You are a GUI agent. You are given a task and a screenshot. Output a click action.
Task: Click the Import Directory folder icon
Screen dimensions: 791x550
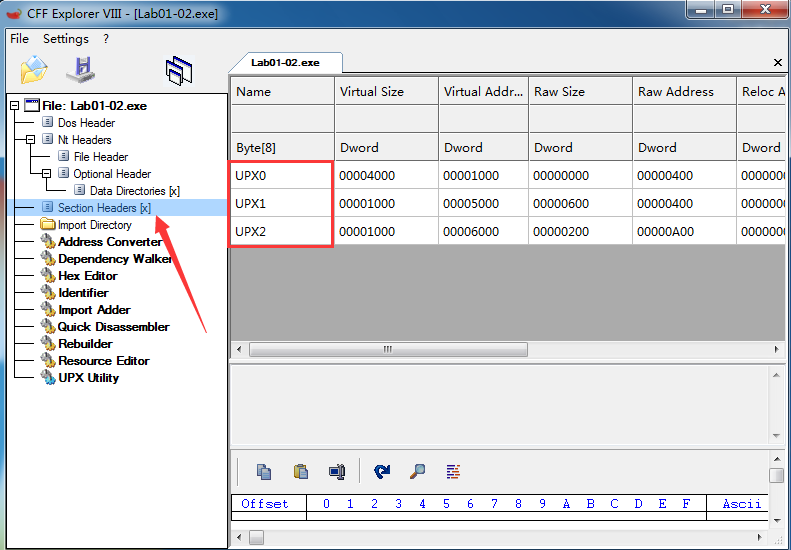[x=48, y=224]
